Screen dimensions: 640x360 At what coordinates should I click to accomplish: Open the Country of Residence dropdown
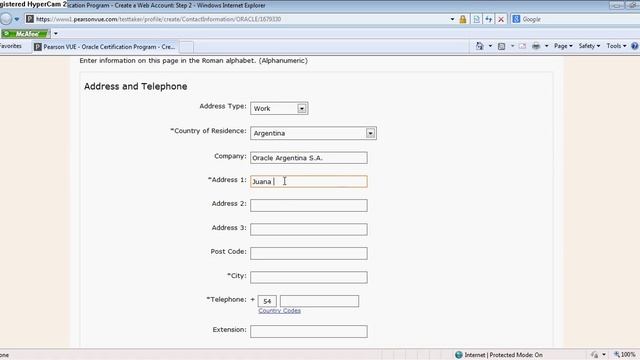[313, 133]
